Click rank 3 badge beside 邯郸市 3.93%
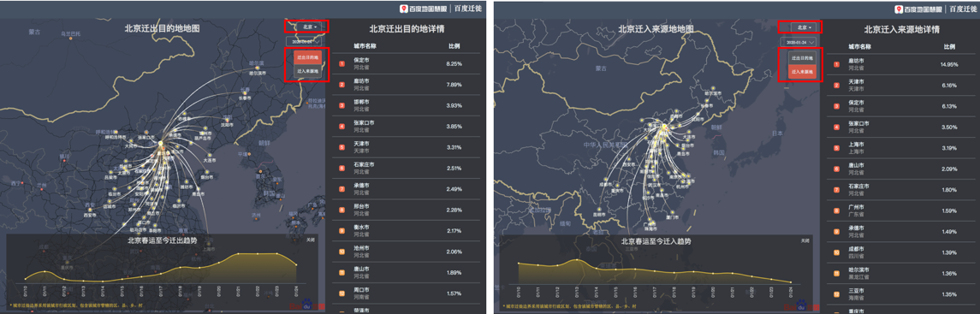 [342, 105]
